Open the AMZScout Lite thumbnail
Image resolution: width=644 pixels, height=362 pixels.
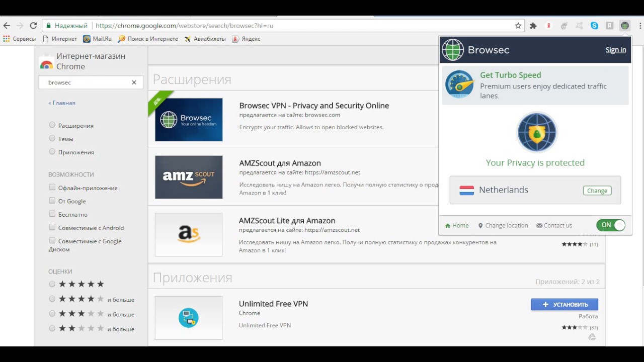tap(189, 235)
